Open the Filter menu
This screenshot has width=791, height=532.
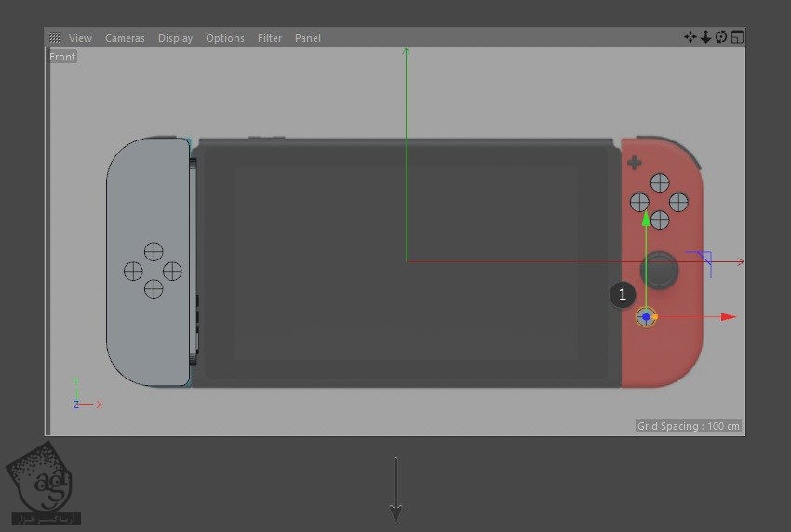(x=270, y=38)
